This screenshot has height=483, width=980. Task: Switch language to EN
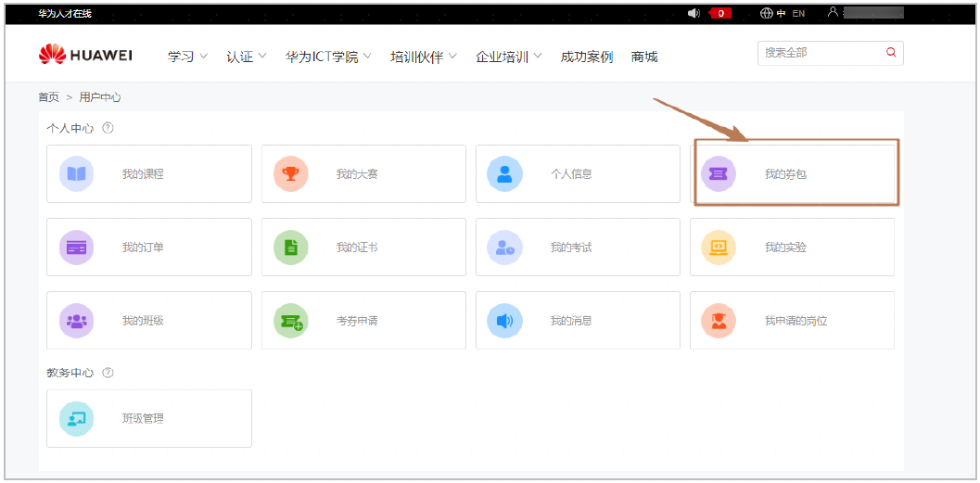[x=798, y=13]
